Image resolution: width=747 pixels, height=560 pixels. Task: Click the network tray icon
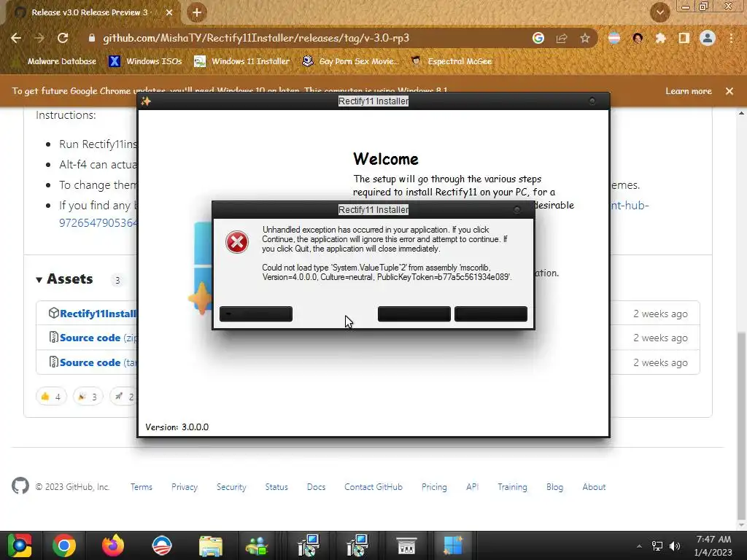coord(657,546)
